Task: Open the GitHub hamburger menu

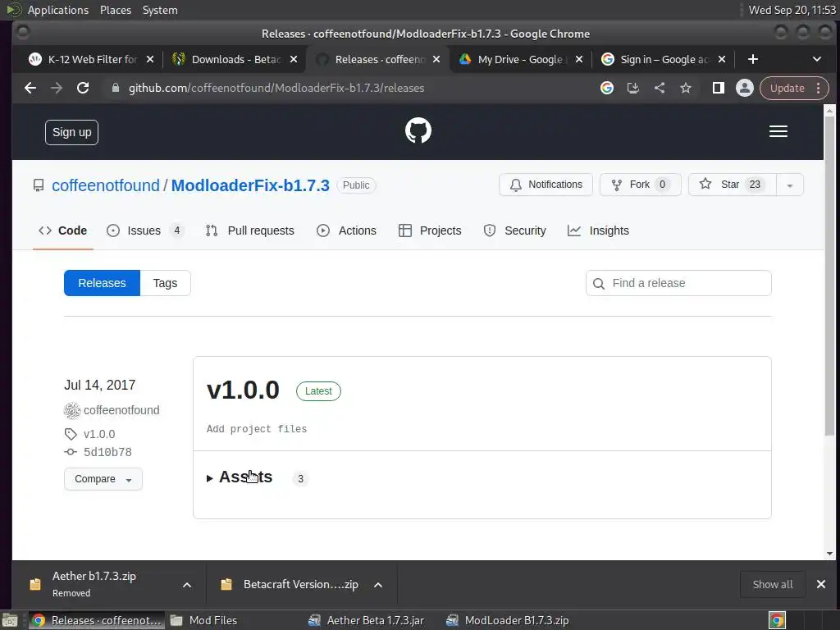Action: (x=778, y=131)
